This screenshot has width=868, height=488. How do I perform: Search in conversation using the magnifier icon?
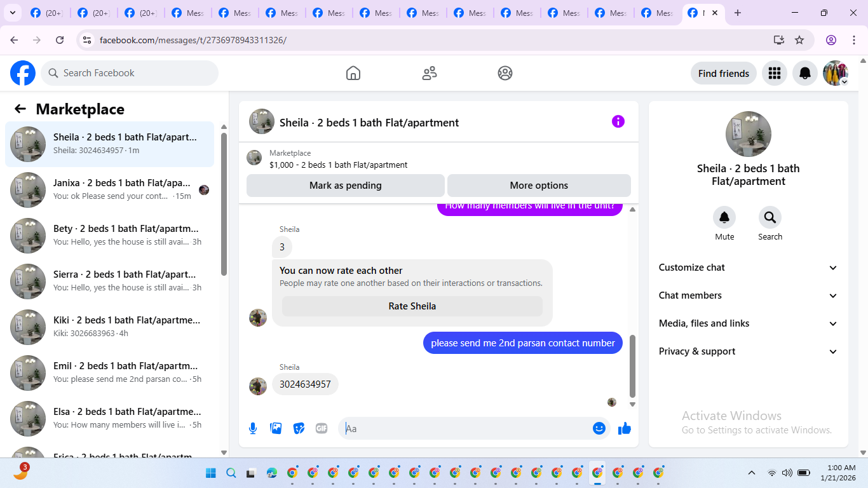point(770,217)
